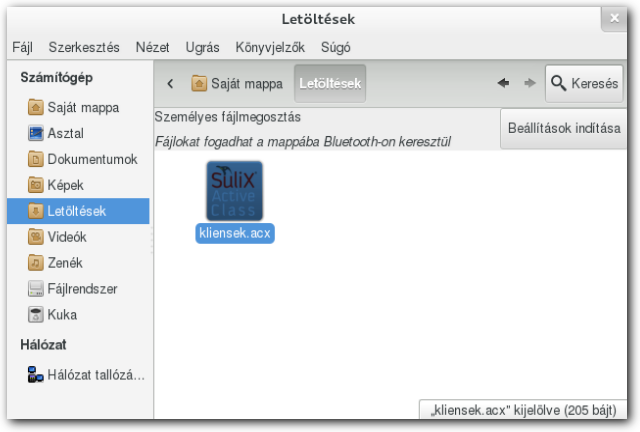Select Hálózat tallózá... label in sidebar
This screenshot has width=640, height=432.
[96, 374]
